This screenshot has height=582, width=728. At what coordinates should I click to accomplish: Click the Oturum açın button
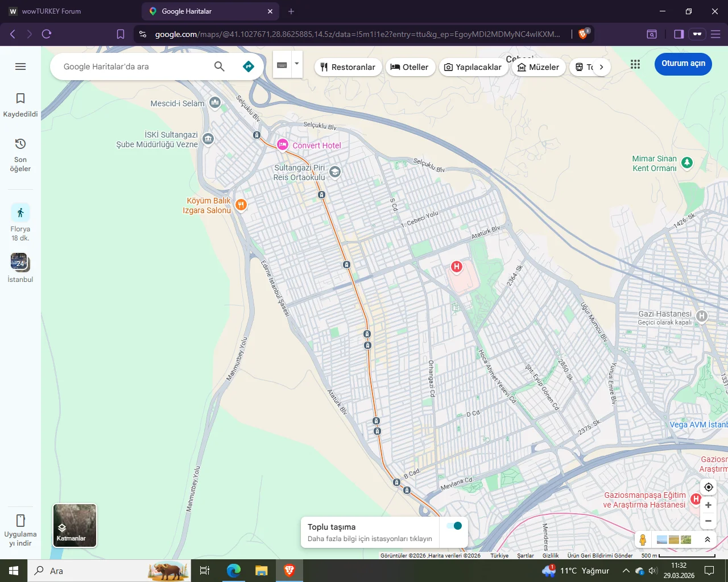[x=683, y=64]
